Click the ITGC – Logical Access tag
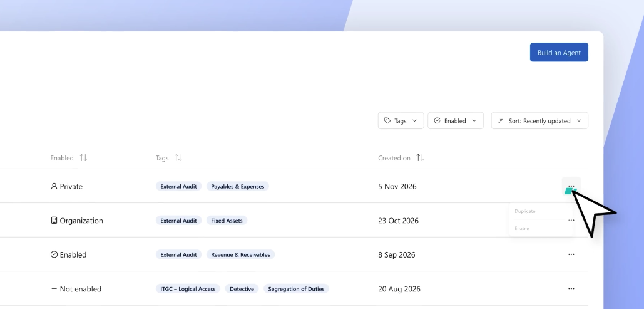Viewport: 644px width, 309px height. click(188, 289)
